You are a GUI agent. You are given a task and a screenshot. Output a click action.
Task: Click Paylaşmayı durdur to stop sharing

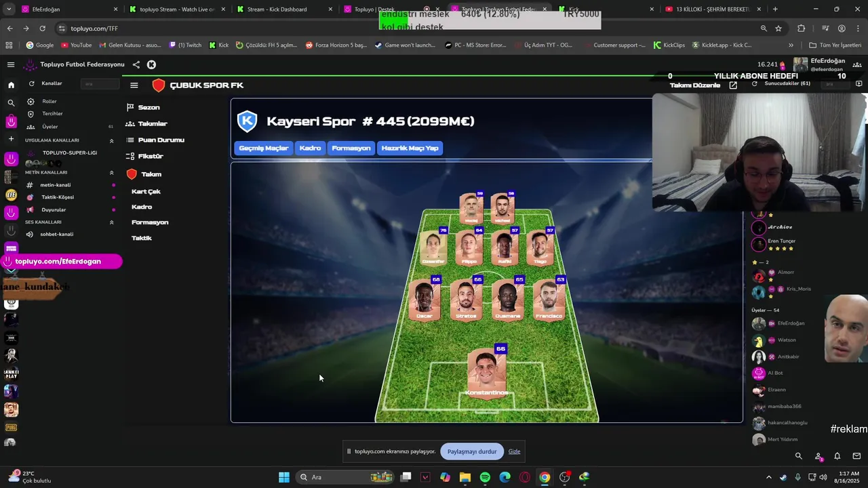tap(472, 451)
